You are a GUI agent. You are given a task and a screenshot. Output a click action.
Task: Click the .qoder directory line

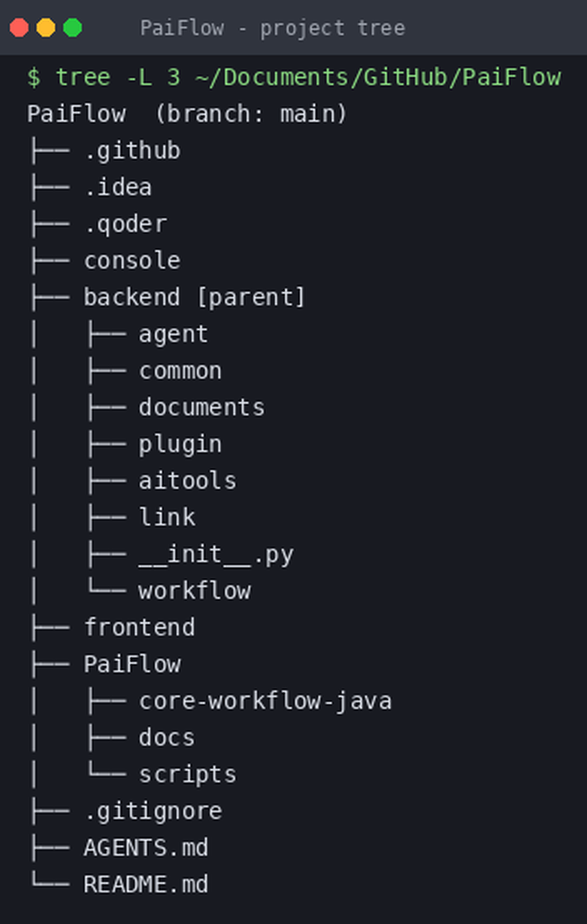[126, 224]
